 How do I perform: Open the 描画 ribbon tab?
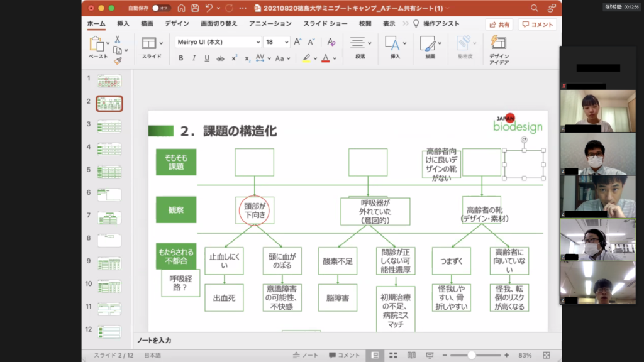click(147, 24)
